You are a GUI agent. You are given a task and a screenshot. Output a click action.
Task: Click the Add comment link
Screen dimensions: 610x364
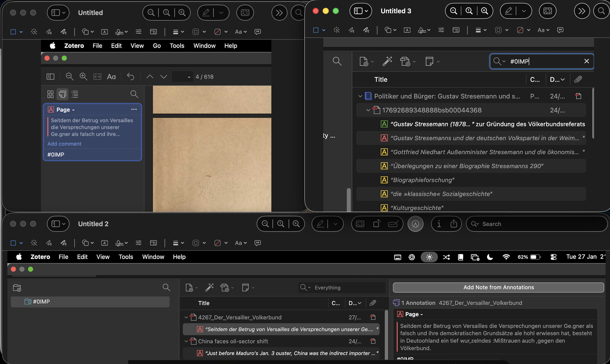(x=64, y=144)
